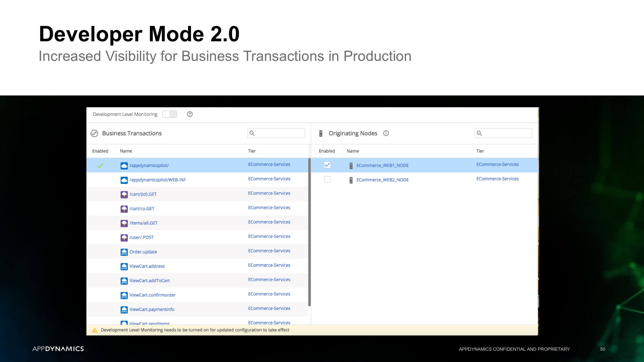Click the green enabled checkmark for /appdynamicspilot/
The height and width of the screenshot is (362, 644).
click(100, 166)
